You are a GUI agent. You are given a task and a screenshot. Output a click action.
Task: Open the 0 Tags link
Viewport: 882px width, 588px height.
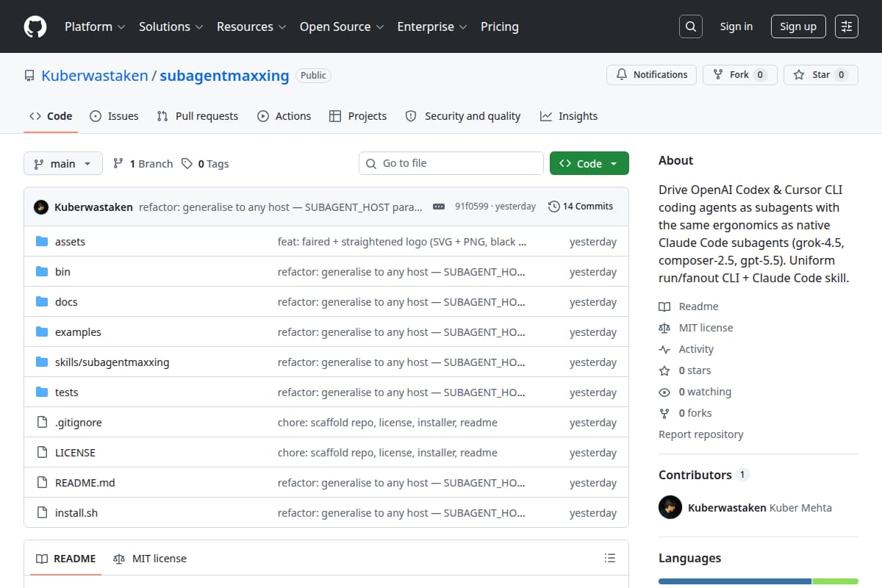tap(205, 163)
